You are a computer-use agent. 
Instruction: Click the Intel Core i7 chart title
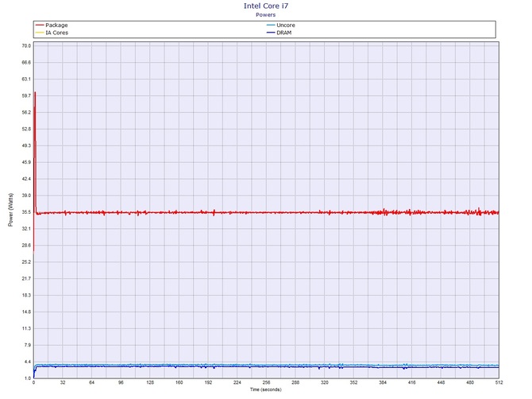(266, 6)
